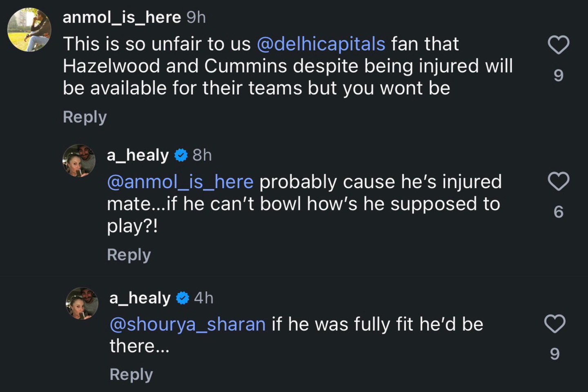Reply to a_healy's 4h comment

click(x=131, y=374)
